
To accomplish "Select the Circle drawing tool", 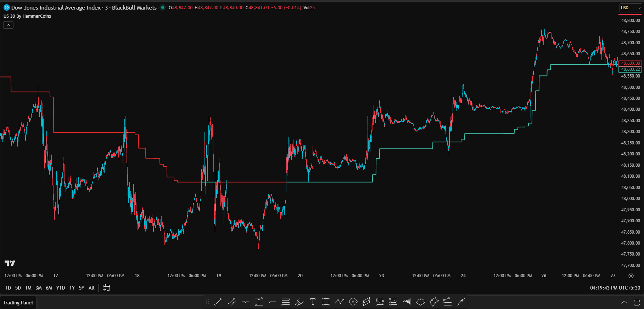I will point(353,302).
